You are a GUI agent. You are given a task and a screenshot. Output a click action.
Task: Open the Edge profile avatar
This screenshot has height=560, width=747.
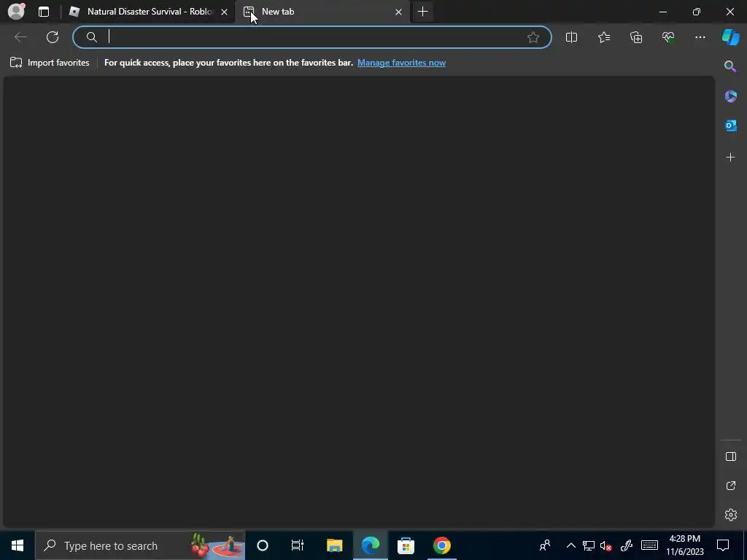coord(16,12)
